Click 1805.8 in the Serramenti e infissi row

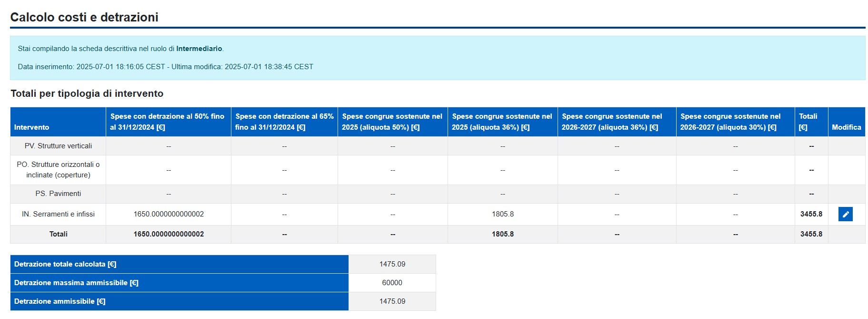(x=503, y=214)
